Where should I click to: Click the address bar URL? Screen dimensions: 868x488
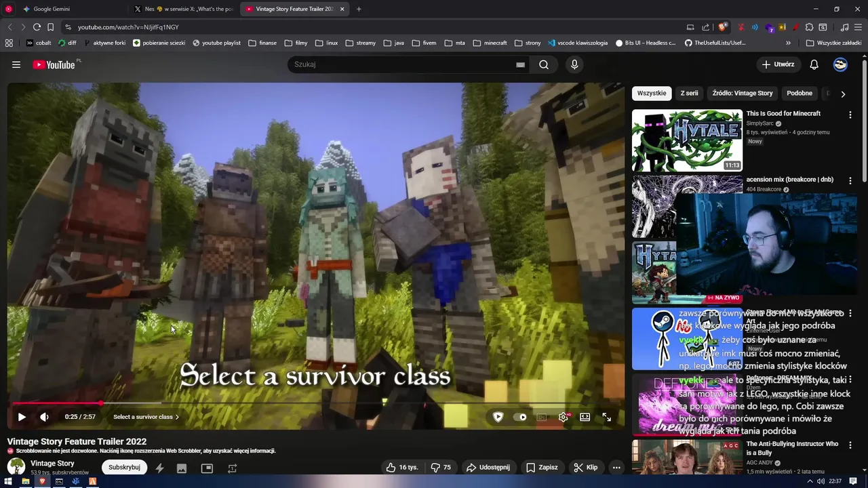128,27
